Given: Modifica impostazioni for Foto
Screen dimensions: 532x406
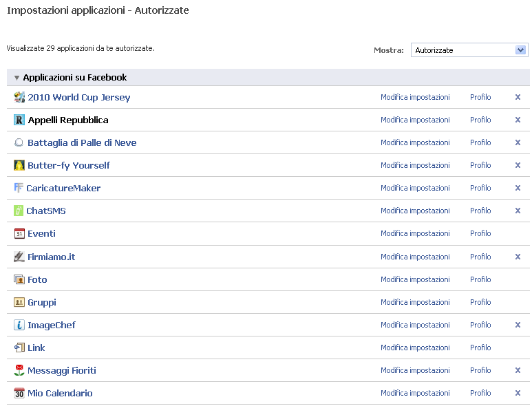Looking at the screenshot, I should click(415, 280).
